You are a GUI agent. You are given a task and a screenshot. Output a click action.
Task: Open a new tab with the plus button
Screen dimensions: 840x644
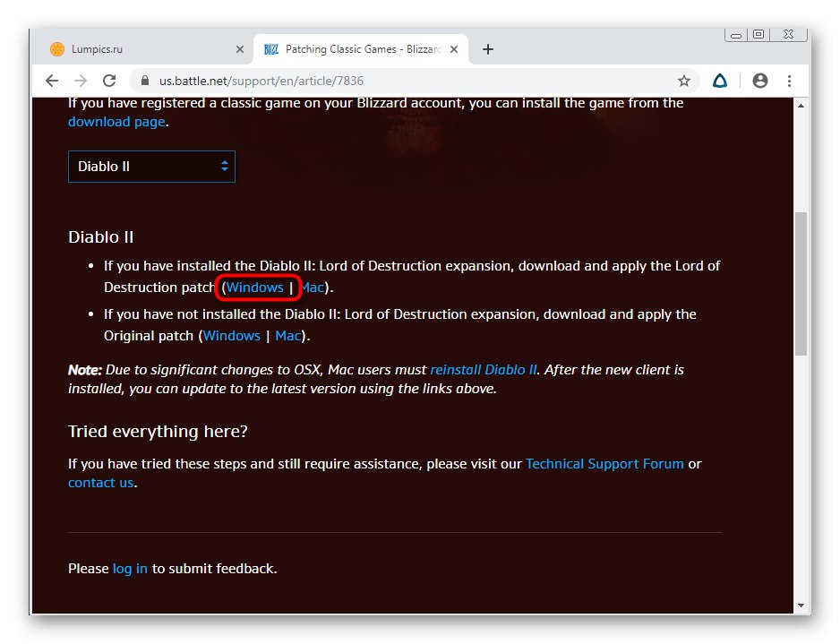(x=487, y=49)
